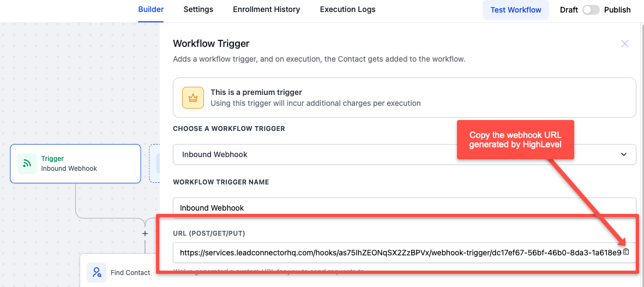Click the dashed add-new-trigger box
Image resolution: width=644 pixels, height=287 pixels.
154,164
